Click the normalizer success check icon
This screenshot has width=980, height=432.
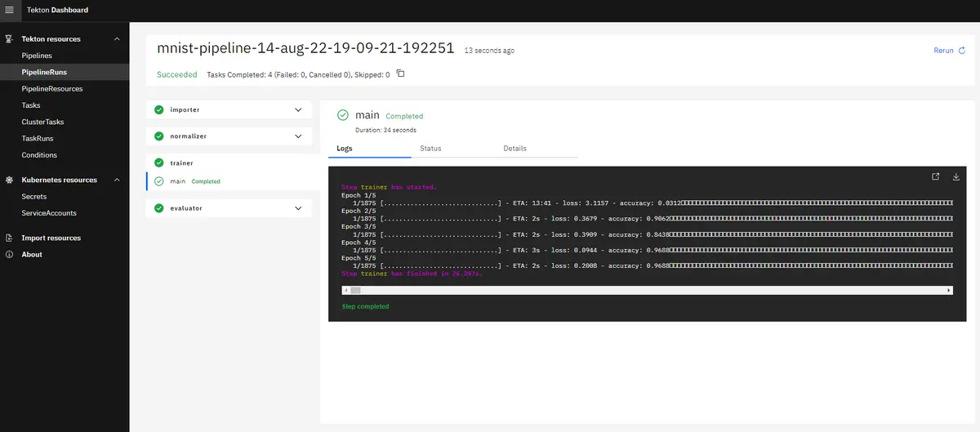(158, 136)
